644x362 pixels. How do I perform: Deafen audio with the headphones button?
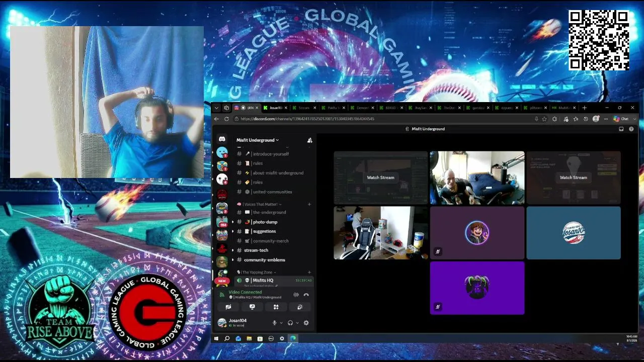(x=290, y=323)
